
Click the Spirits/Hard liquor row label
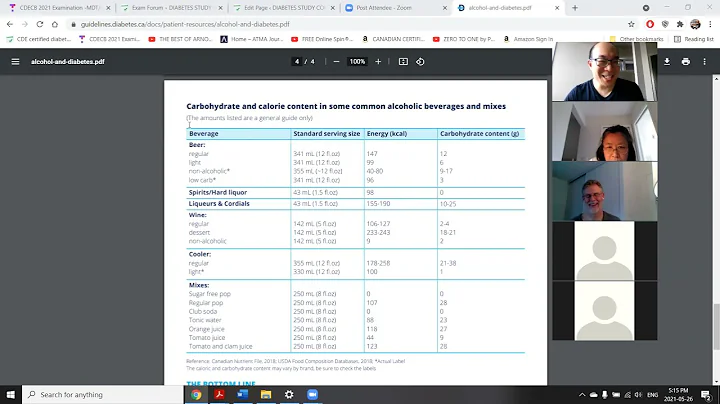218,192
